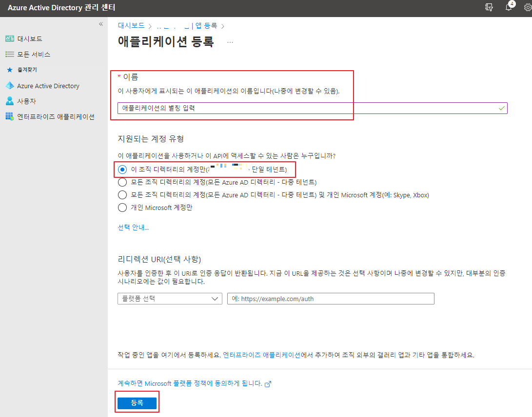Open '선택 안내...' help link
Screen dimensions: 532x417
(x=133, y=227)
